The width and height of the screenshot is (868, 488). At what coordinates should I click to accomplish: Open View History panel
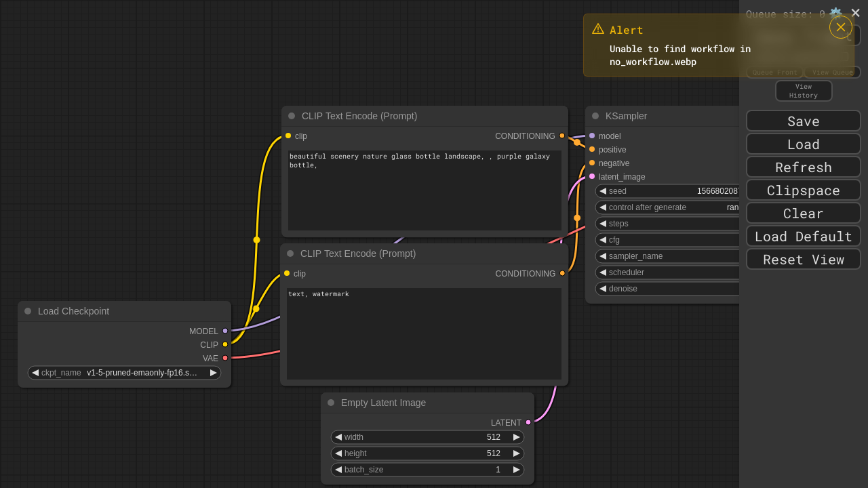tap(803, 91)
